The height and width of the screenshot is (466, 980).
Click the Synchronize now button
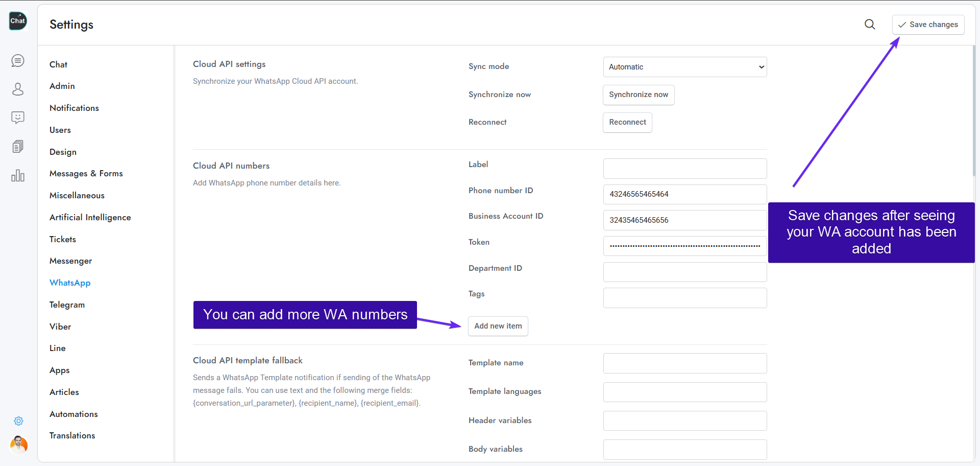[x=638, y=95]
